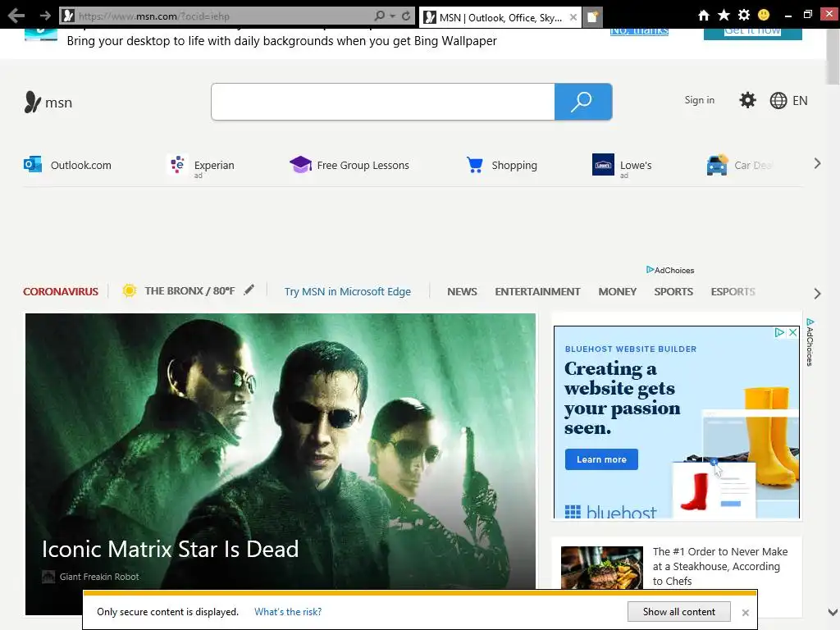
Task: Close the MSN browser tab
Action: pos(573,18)
